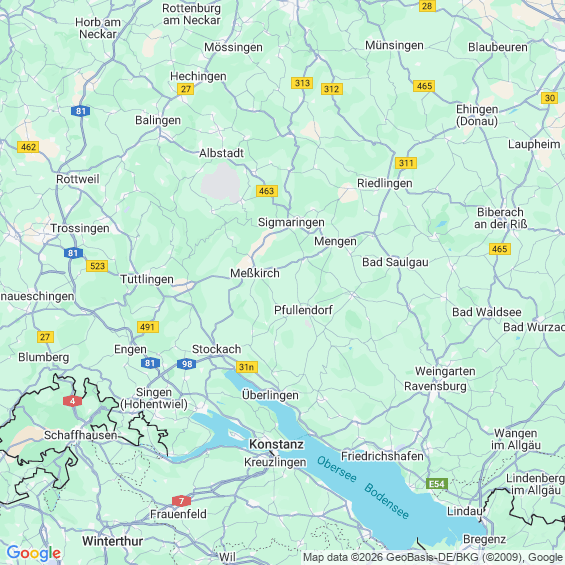Click the Bodensee lake label
This screenshot has width=565, height=565.
[x=386, y=501]
